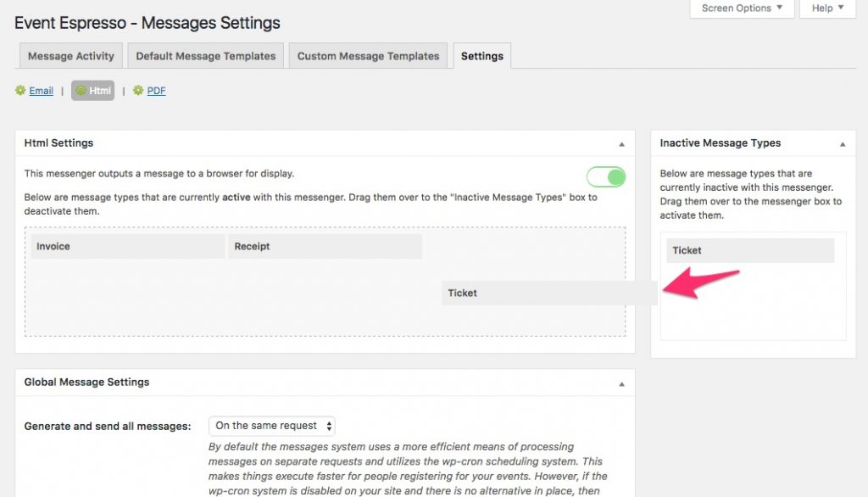Open the PDF messenger link
The height and width of the screenshot is (497, 868).
(x=156, y=91)
